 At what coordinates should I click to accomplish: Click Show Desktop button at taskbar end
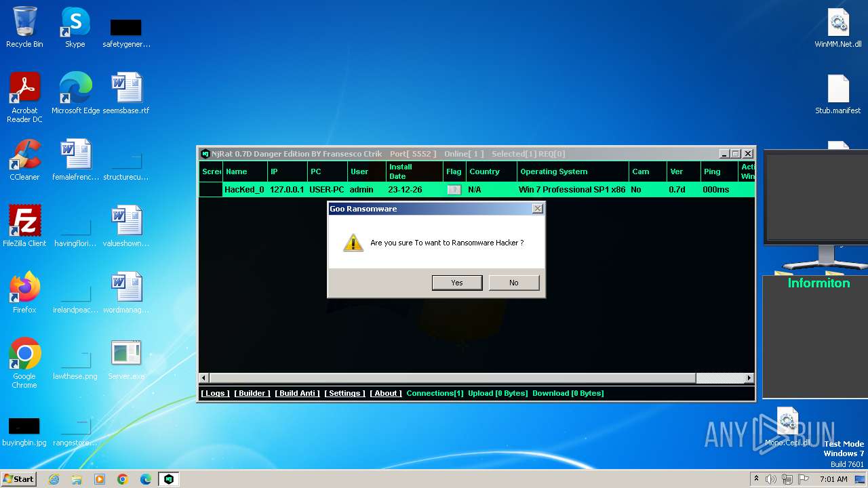pyautogui.click(x=860, y=479)
